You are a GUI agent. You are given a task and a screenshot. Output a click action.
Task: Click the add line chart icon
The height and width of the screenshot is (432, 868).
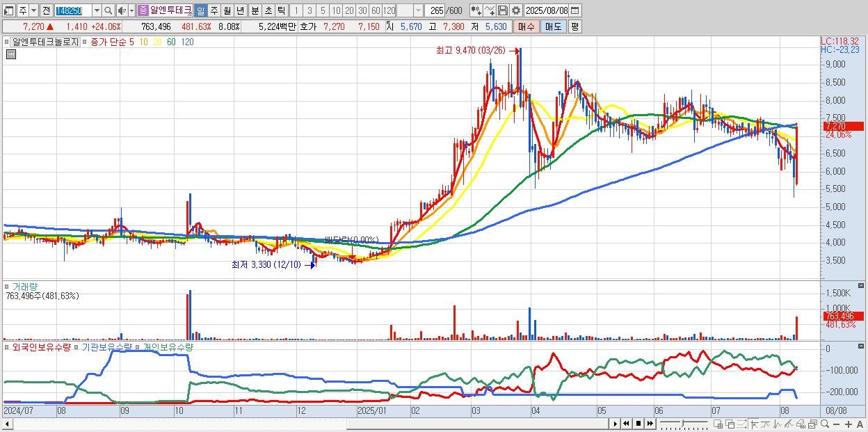(490, 10)
